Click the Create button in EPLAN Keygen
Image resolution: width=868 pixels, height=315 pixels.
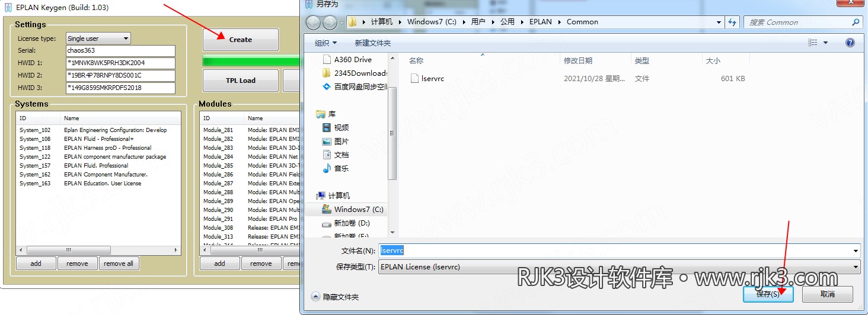240,40
